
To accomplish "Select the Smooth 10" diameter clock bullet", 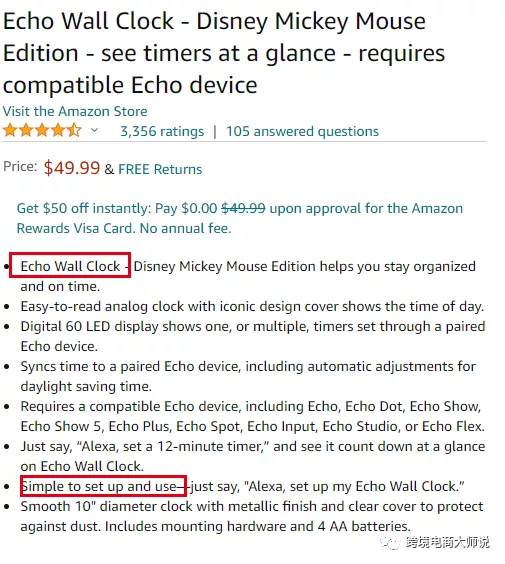I will click(252, 516).
